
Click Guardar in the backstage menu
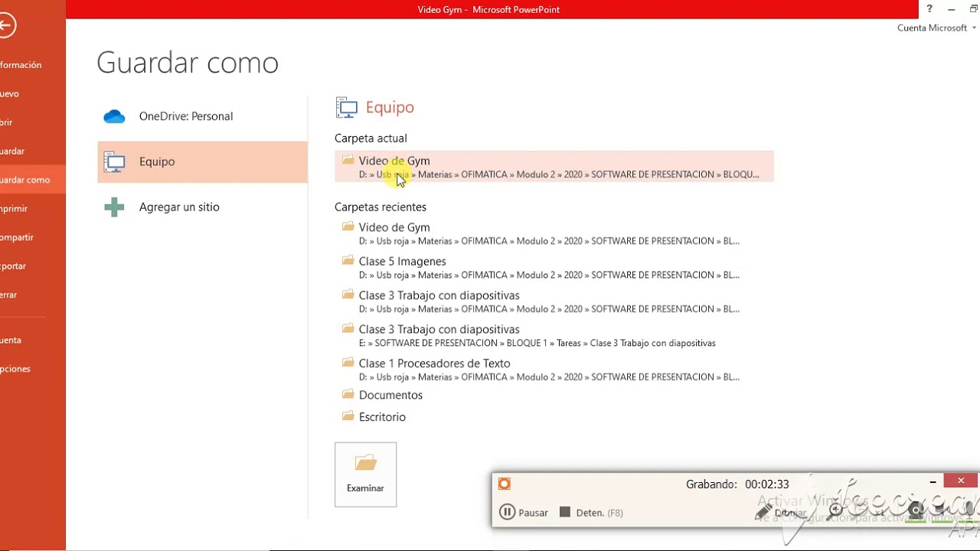point(33,151)
